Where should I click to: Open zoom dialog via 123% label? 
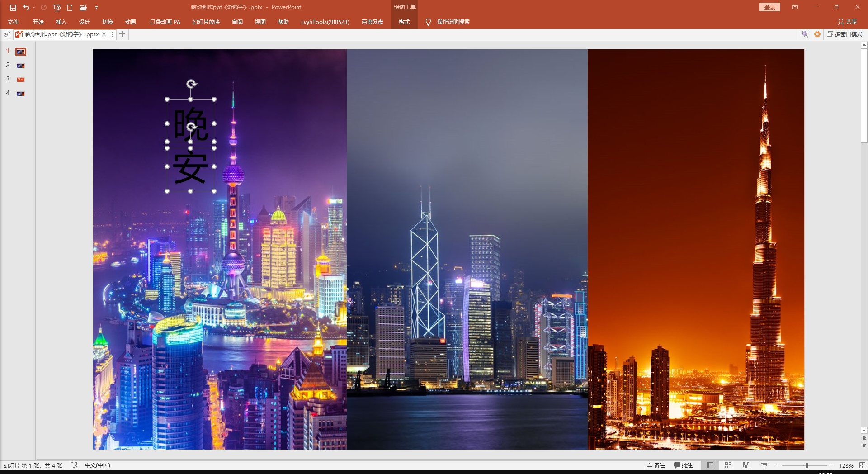846,465
